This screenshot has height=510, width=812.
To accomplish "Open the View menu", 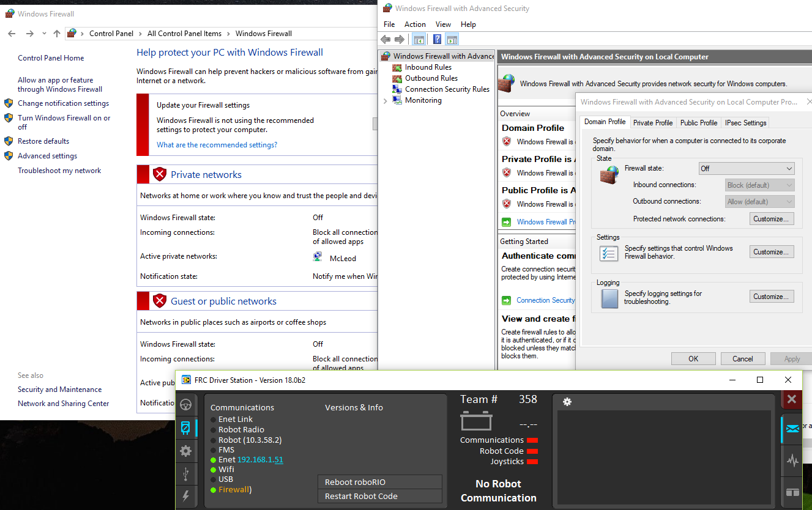I will pyautogui.click(x=443, y=24).
